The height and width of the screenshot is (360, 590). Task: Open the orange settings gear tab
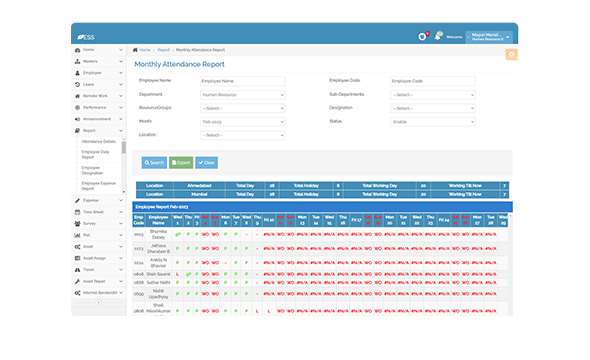tap(511, 55)
